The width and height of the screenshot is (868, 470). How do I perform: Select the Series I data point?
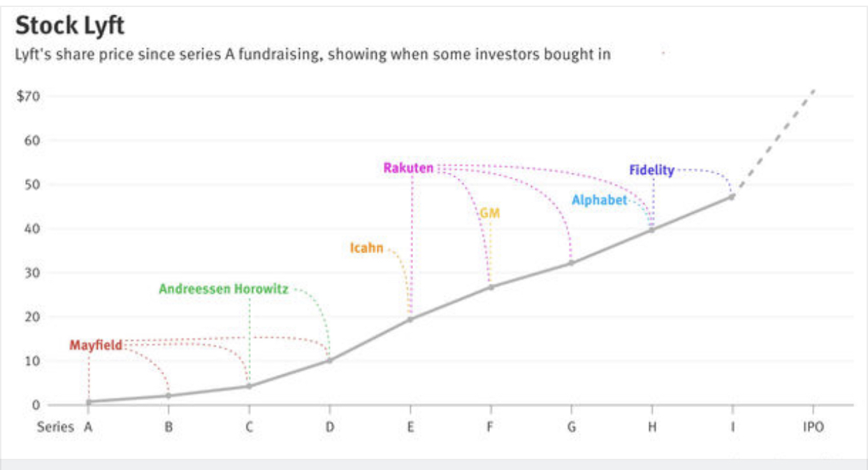pyautogui.click(x=732, y=197)
